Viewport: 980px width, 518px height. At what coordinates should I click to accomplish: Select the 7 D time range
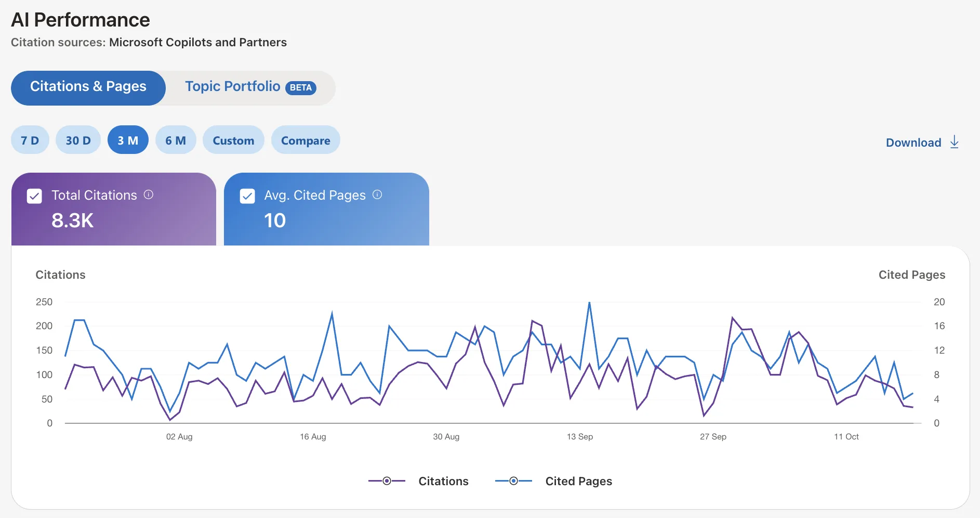(30, 140)
